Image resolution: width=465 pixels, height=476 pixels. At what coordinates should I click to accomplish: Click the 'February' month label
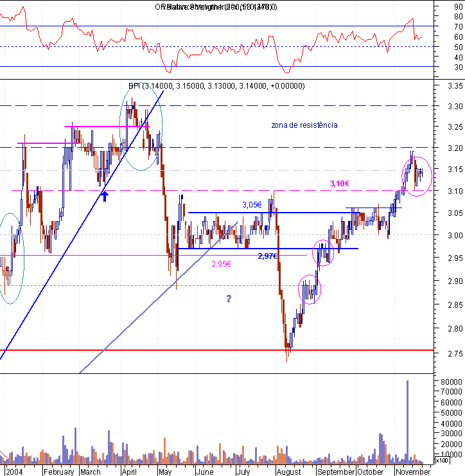(59, 472)
